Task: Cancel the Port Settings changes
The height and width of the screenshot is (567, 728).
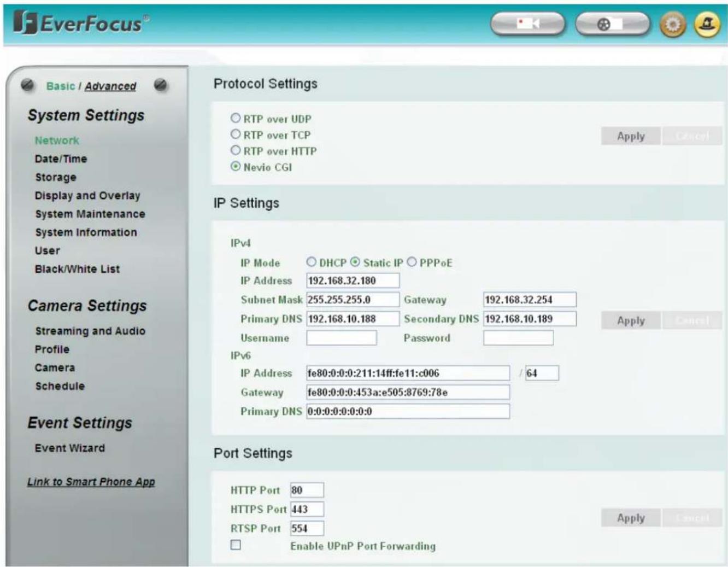Action: 692,518
